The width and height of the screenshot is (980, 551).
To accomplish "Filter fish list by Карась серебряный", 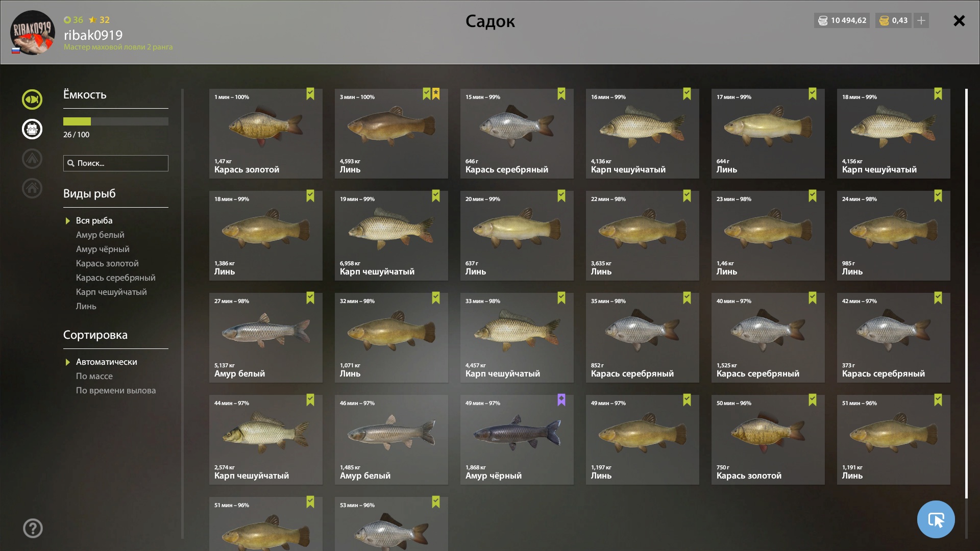I will click(116, 278).
